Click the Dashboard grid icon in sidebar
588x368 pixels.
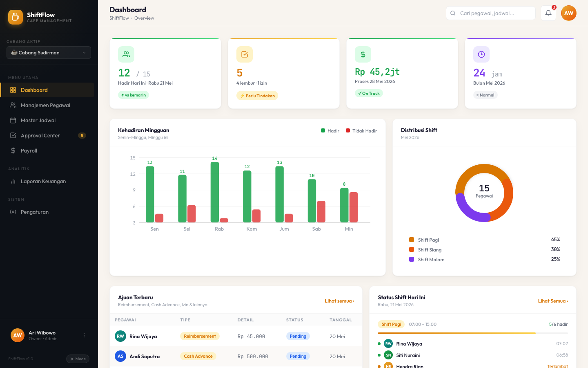[x=13, y=90]
